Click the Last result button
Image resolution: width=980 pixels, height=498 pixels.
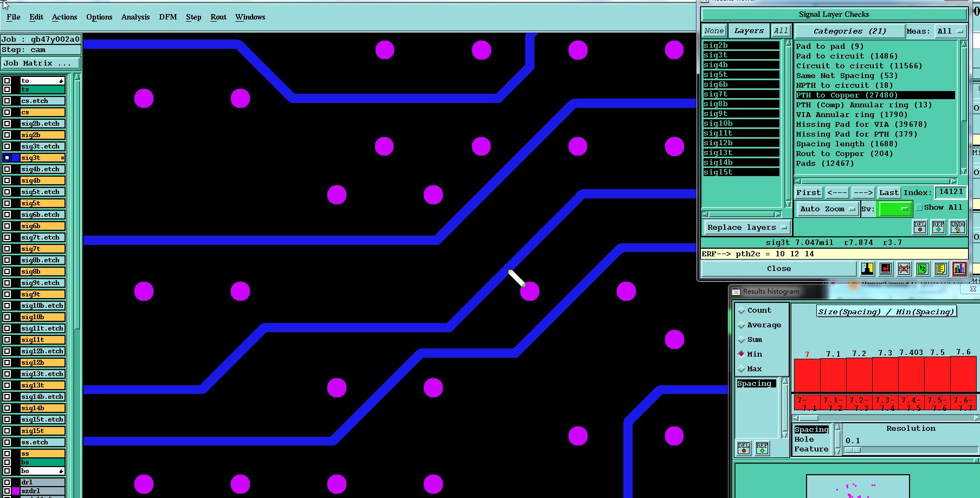coord(888,193)
